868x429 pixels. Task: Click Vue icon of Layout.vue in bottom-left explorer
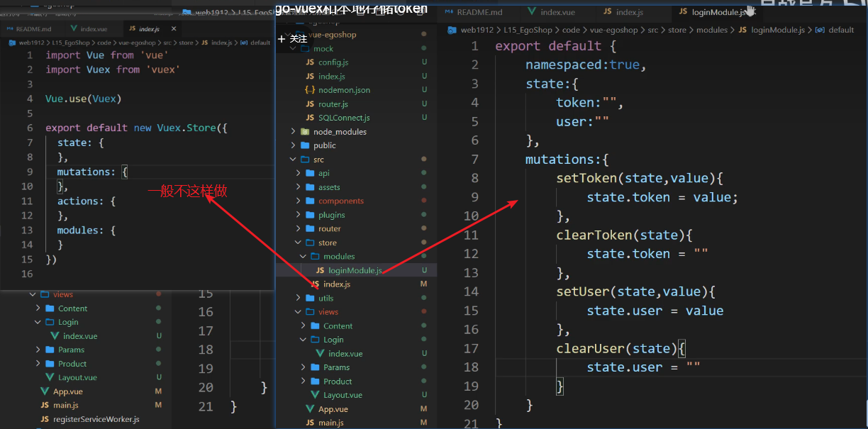50,378
